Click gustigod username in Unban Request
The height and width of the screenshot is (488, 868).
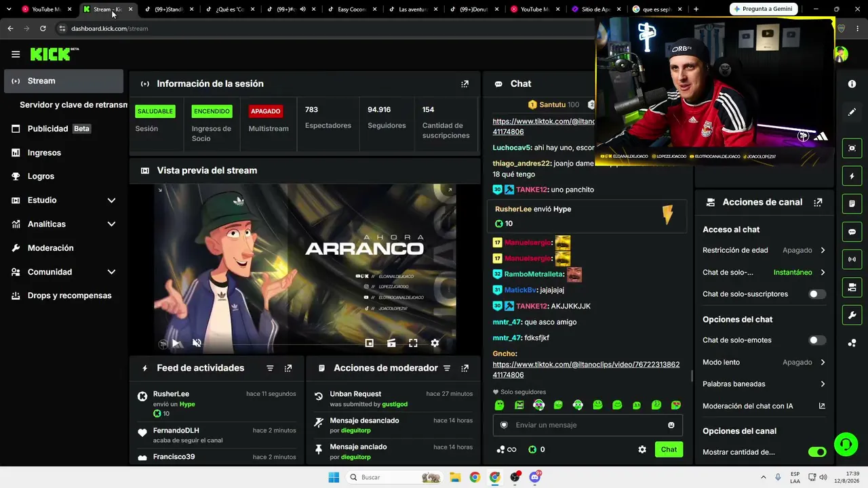click(x=395, y=405)
